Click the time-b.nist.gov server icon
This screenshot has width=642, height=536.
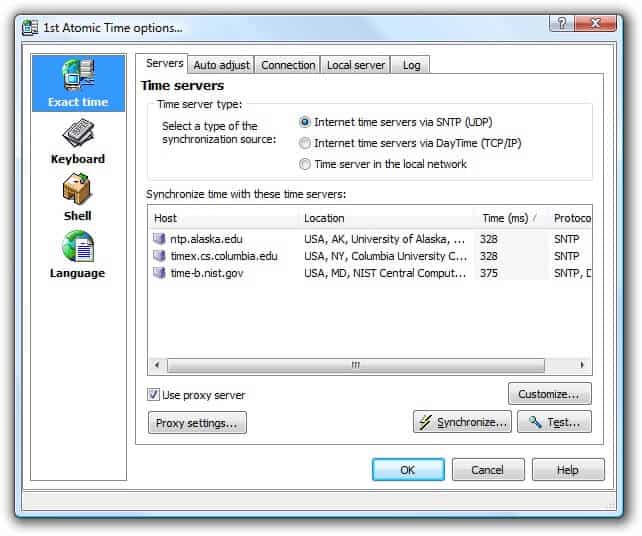158,273
